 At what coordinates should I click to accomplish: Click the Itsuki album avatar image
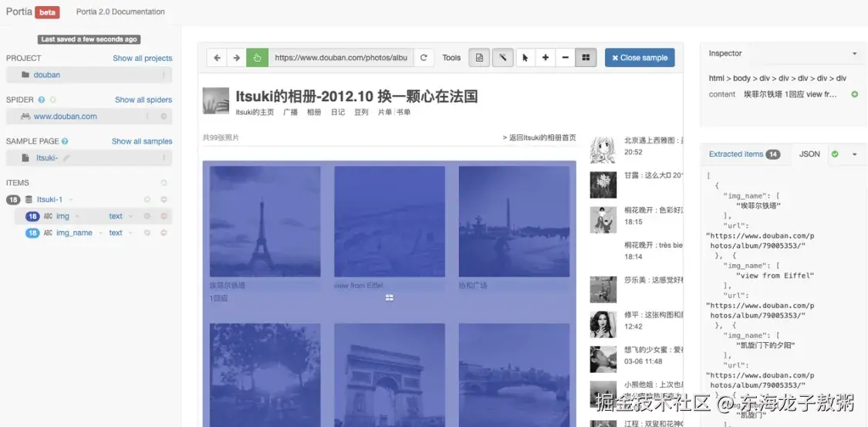click(216, 101)
